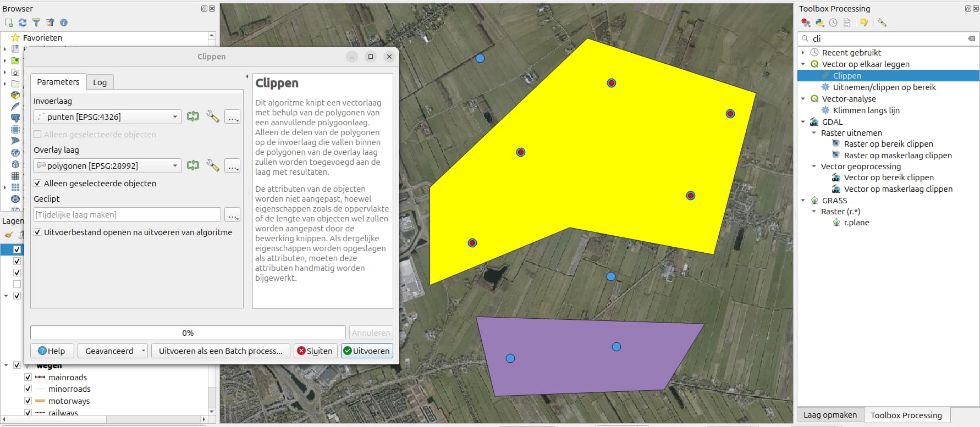Click the Browser panel filter funnel icon
This screenshot has width=980, height=427.
[36, 23]
